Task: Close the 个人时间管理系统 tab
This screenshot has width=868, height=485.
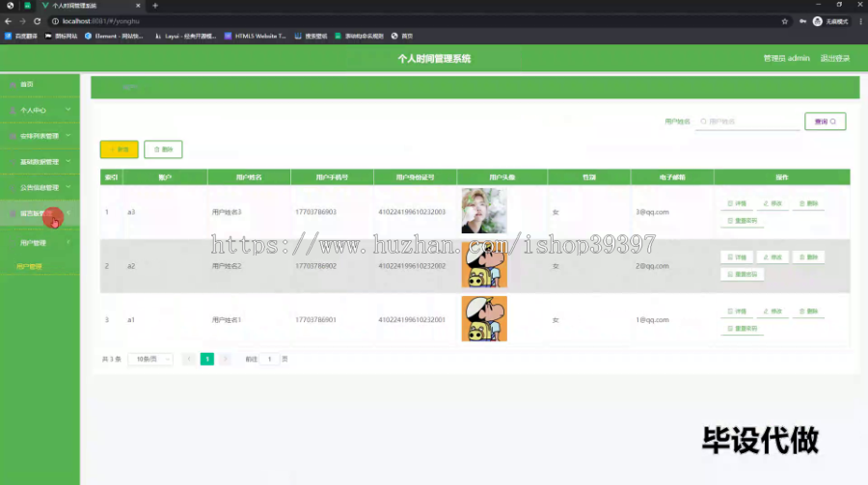Action: click(138, 6)
